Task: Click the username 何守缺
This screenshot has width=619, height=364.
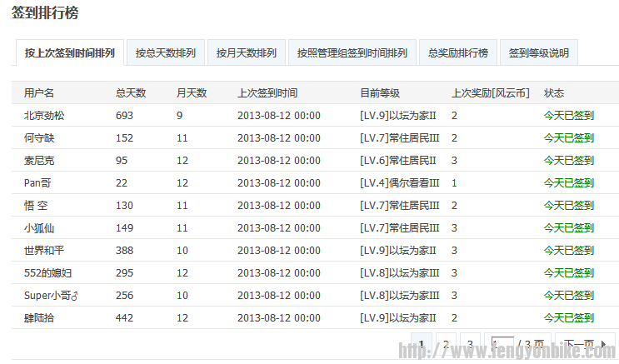Action: [39, 138]
